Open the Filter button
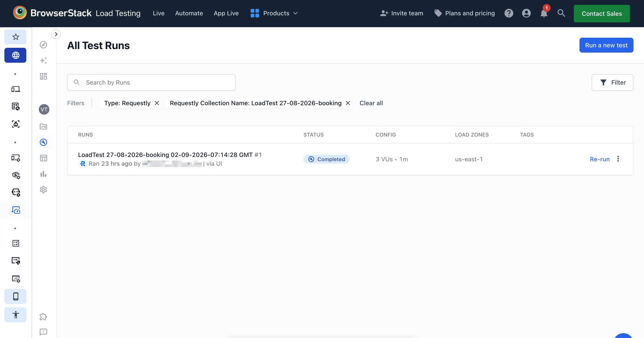Image resolution: width=644 pixels, height=338 pixels. (x=612, y=82)
